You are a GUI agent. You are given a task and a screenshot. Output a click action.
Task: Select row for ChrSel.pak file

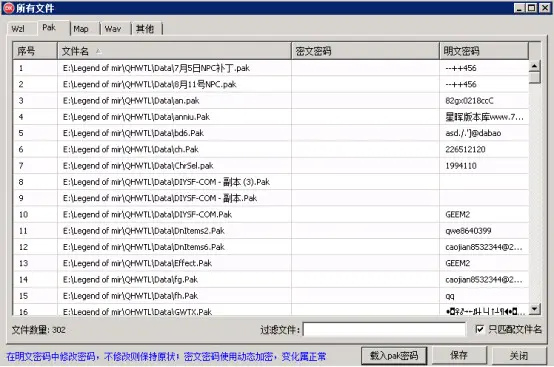click(x=271, y=166)
